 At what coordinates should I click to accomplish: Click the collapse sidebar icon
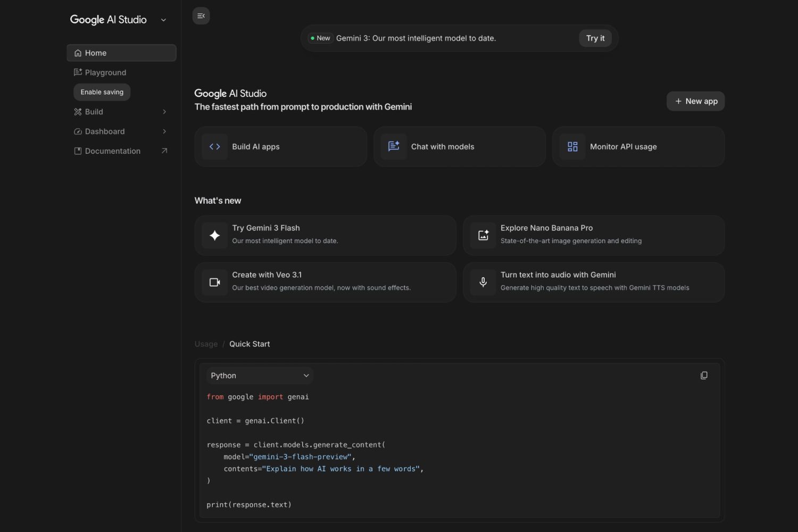click(x=201, y=15)
